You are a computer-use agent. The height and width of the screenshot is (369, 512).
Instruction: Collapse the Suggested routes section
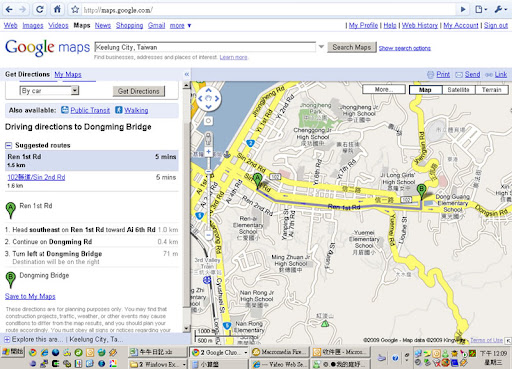coord(8,145)
